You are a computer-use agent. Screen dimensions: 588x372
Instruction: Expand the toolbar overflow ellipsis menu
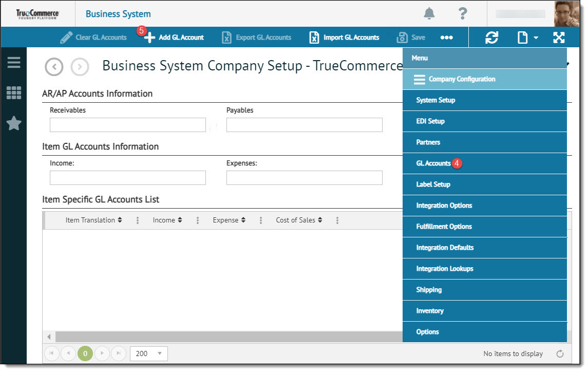coord(446,37)
